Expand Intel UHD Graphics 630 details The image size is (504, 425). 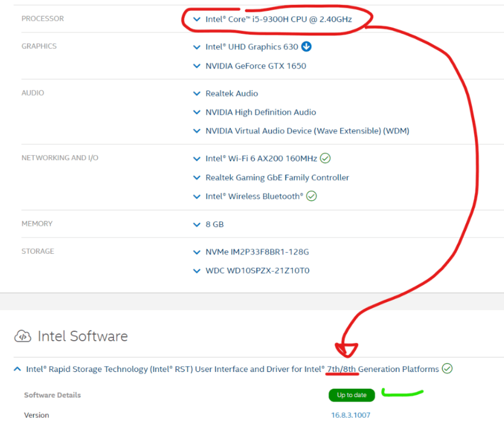pos(197,47)
